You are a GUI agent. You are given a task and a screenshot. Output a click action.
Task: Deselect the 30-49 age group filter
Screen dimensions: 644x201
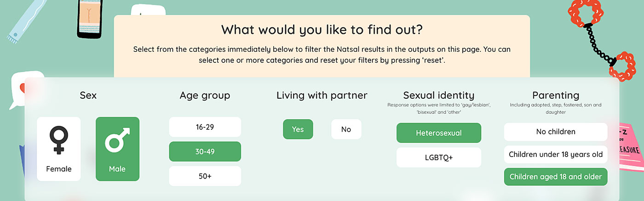pyautogui.click(x=205, y=151)
